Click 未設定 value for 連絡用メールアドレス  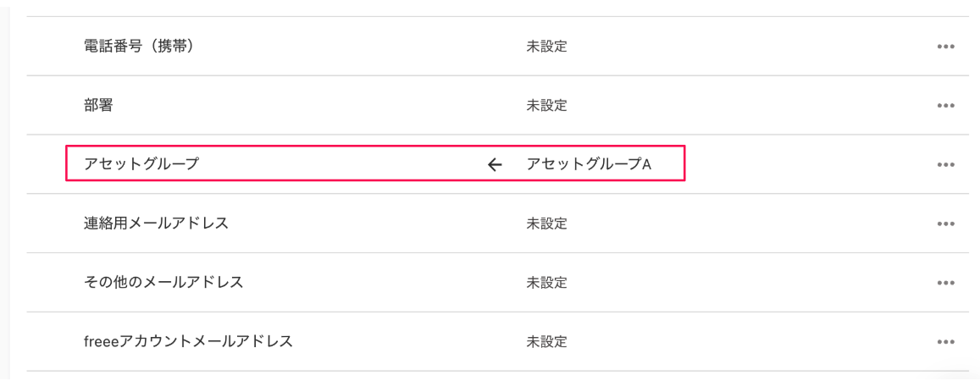point(546,224)
